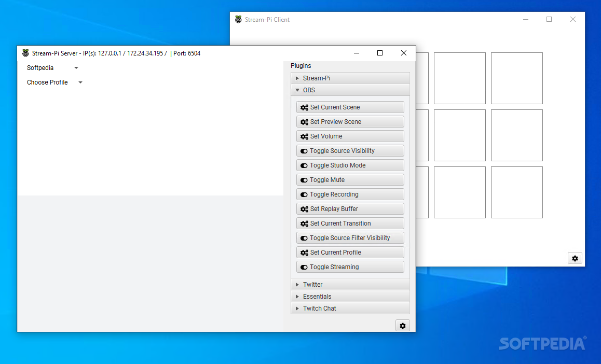The image size is (601, 364).
Task: Click the Plugins panel heading
Action: point(301,66)
